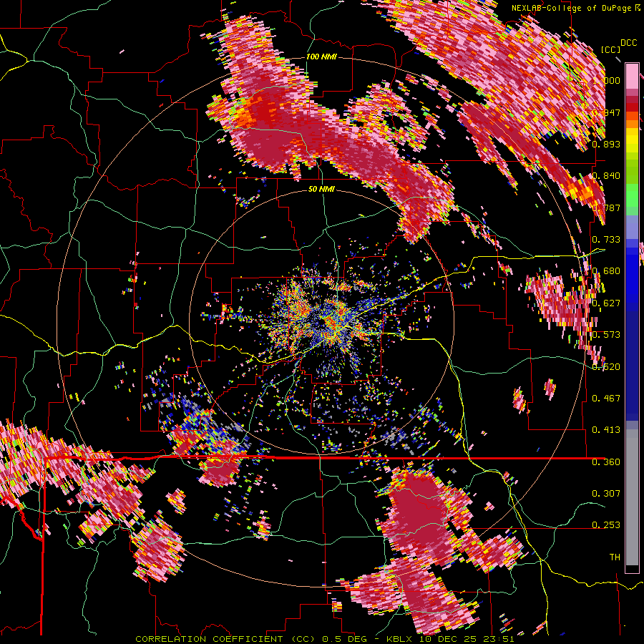Click the 0.893 legend value

(606, 144)
